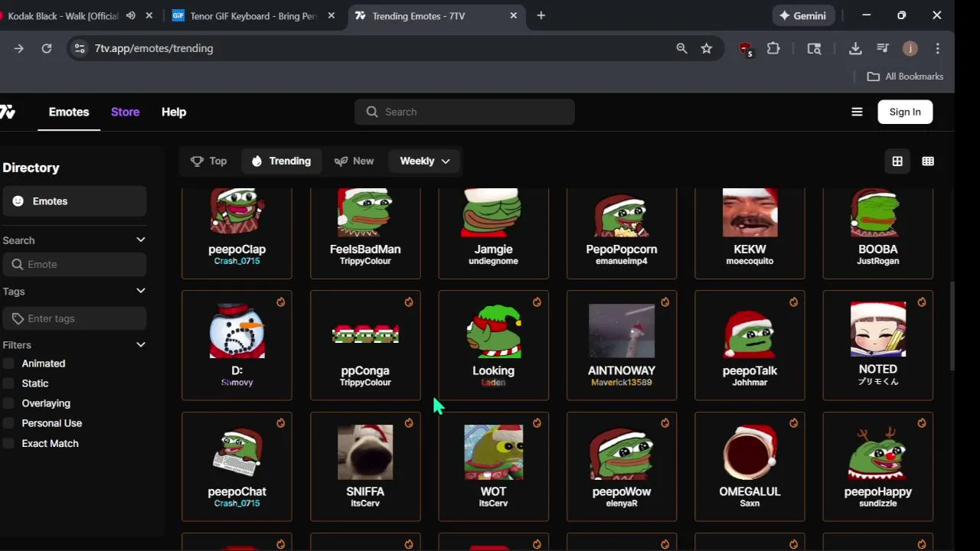Screen dimensions: 980x551
Task: Click the flame icon on the ppConga card
Action: (409, 302)
